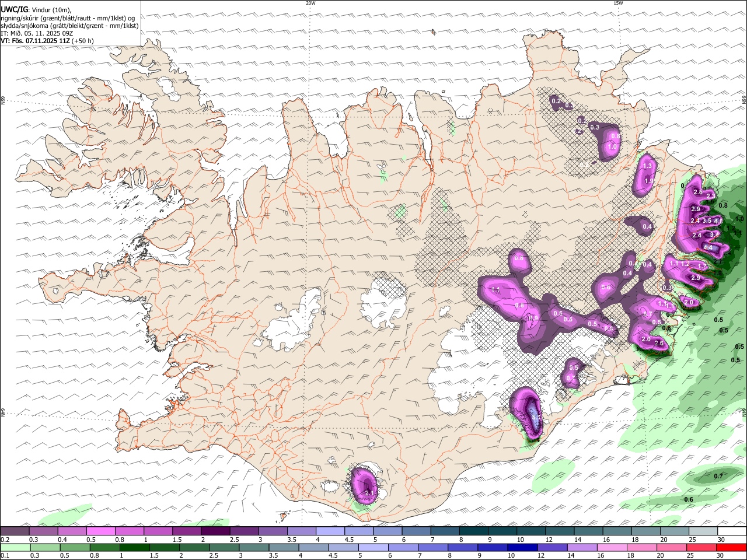747x560 pixels.
Task: Click the steel blue 6–7 snow legend swatch
Action: point(416,531)
